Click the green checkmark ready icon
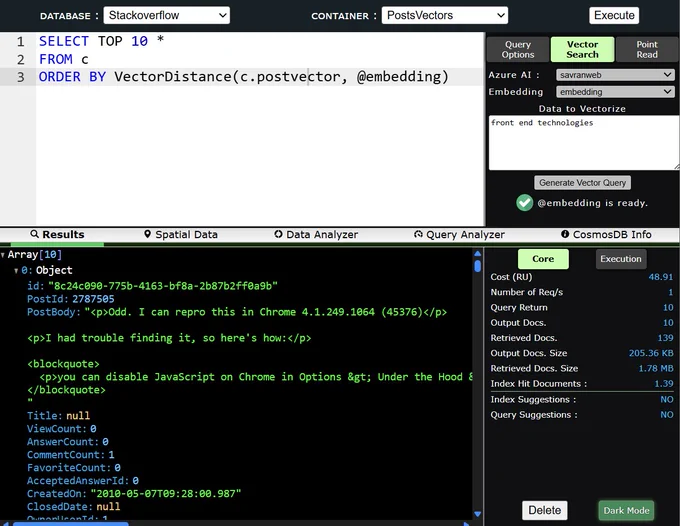 tap(525, 203)
